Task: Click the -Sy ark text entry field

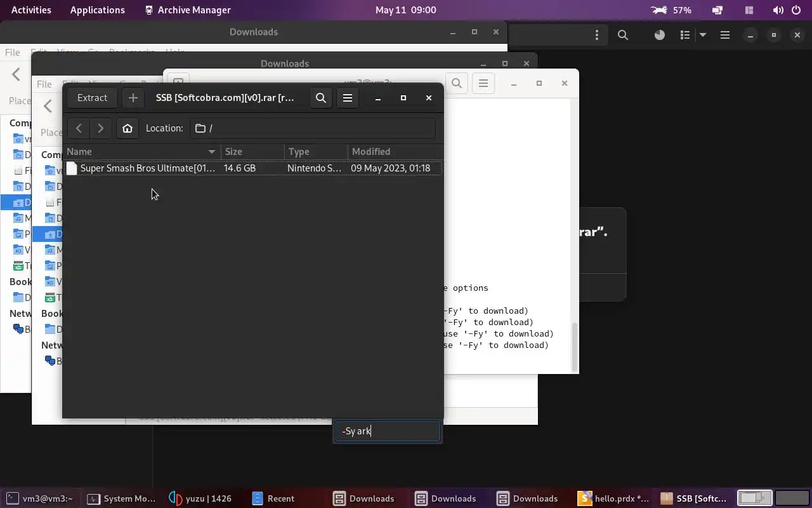Action: 387,431
